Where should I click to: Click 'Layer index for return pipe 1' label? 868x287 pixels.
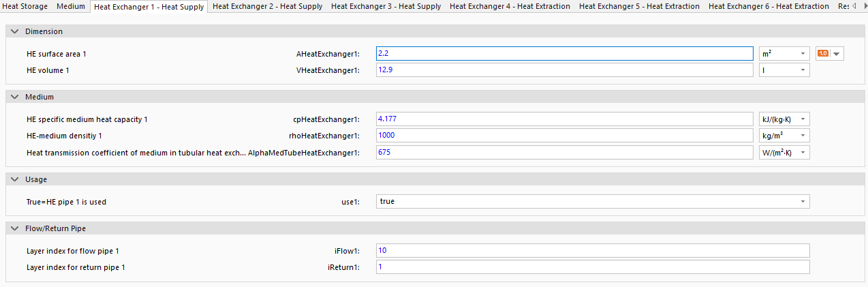tap(76, 267)
